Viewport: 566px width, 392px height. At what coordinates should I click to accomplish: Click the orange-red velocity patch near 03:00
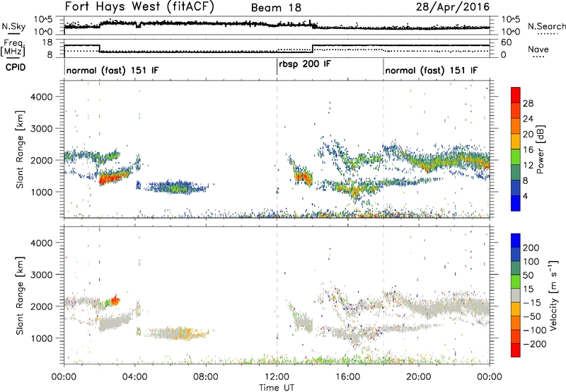pos(115,300)
